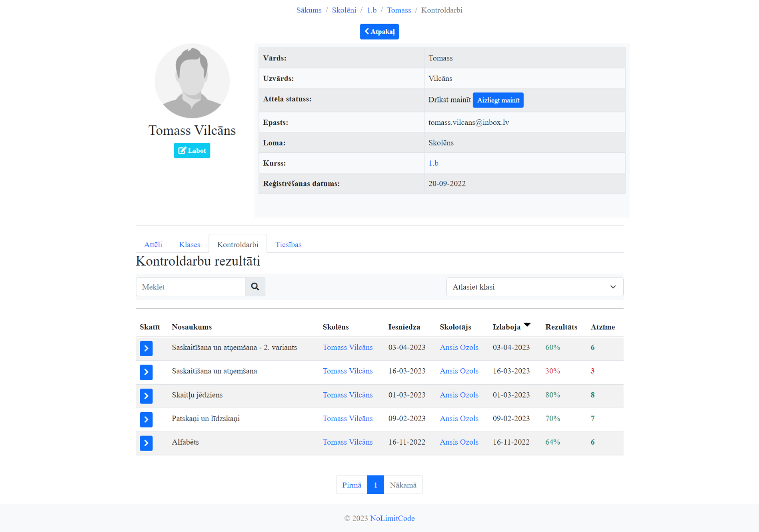Sort by the Izlaboja column arrow
The height and width of the screenshot is (532, 759).
(527, 325)
